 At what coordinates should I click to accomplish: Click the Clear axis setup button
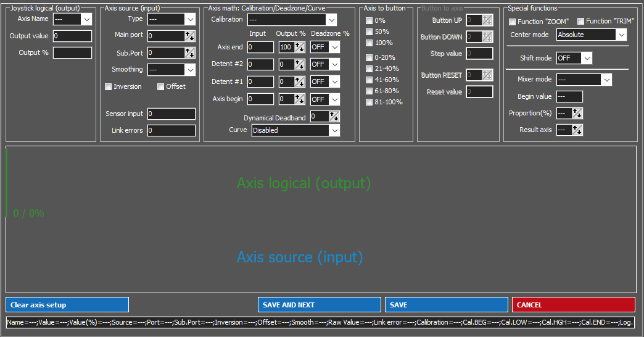67,305
